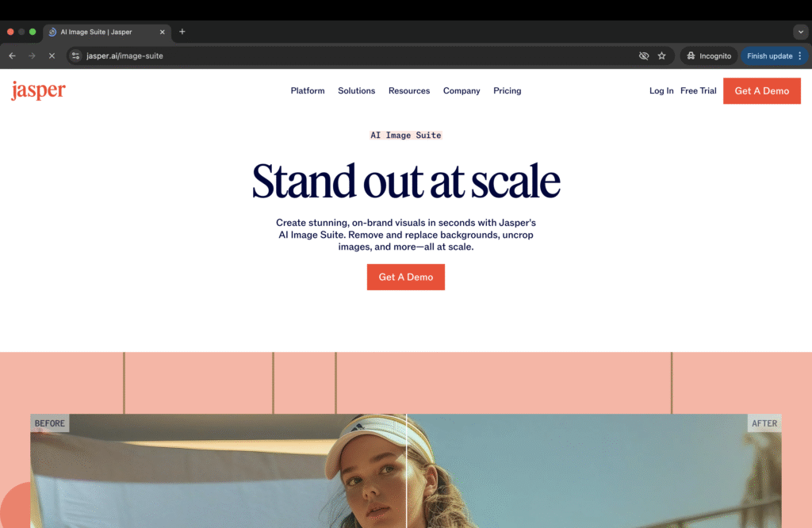The image size is (812, 528).
Task: Click the Jasper logo in the header
Action: (38, 90)
